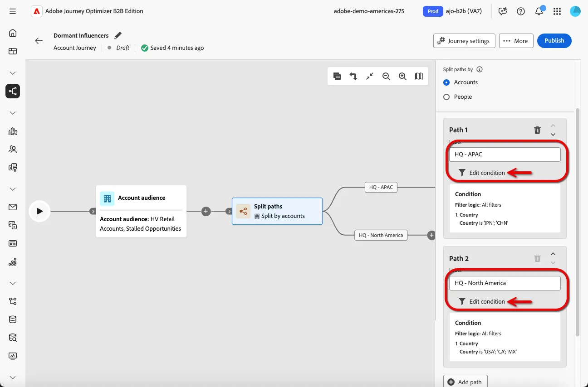Screen dimensions: 588x387
Task: Open the More actions menu
Action: tap(516, 41)
